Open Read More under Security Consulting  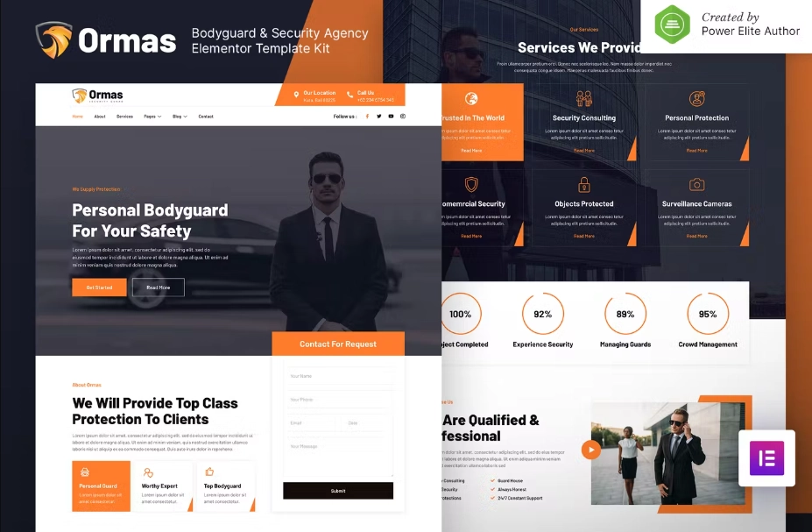[584, 151]
